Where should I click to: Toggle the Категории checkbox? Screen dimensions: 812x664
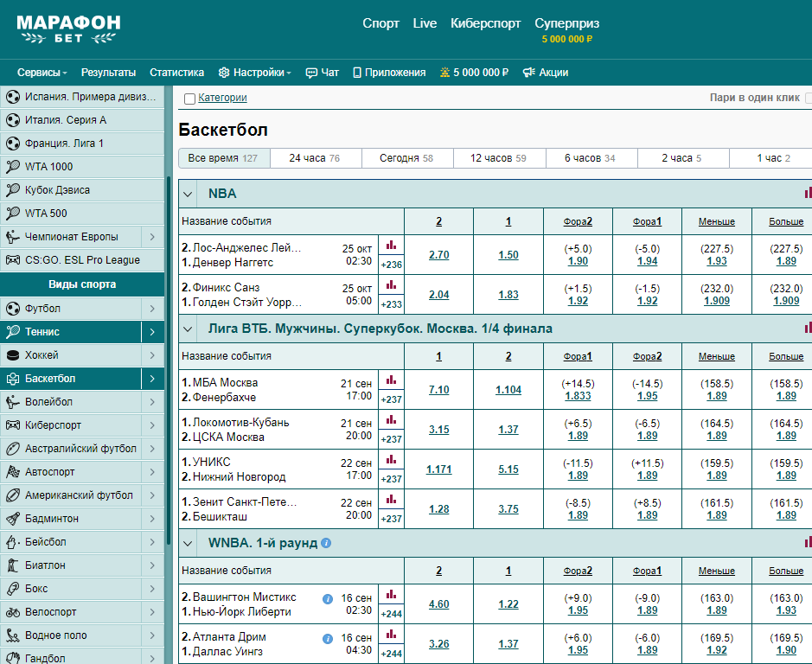189,99
